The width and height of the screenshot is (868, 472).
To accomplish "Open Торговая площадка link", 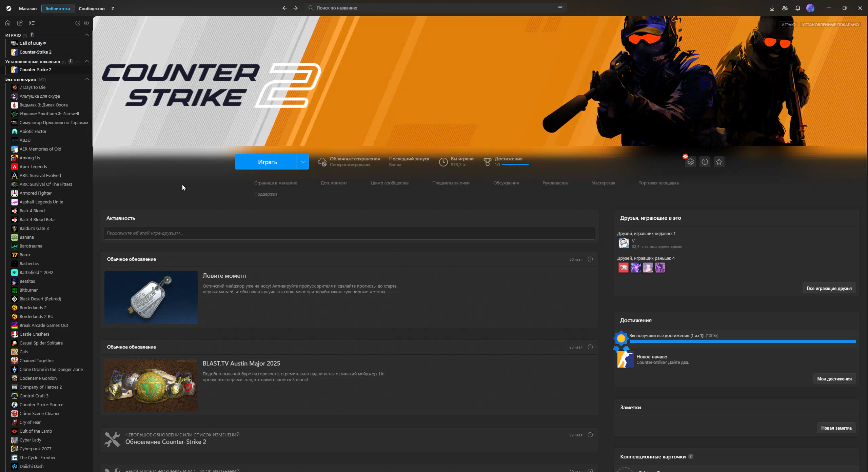I will coord(658,183).
